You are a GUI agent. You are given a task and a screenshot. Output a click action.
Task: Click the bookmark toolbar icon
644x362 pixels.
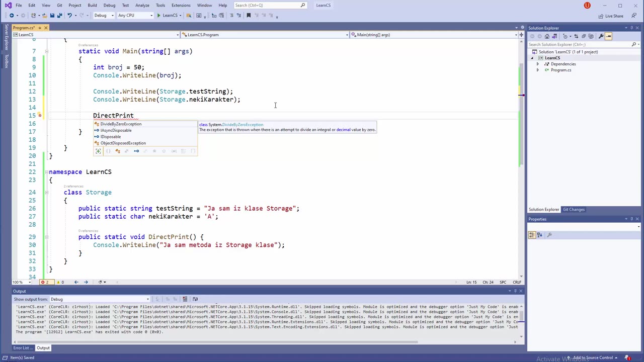pos(249,16)
